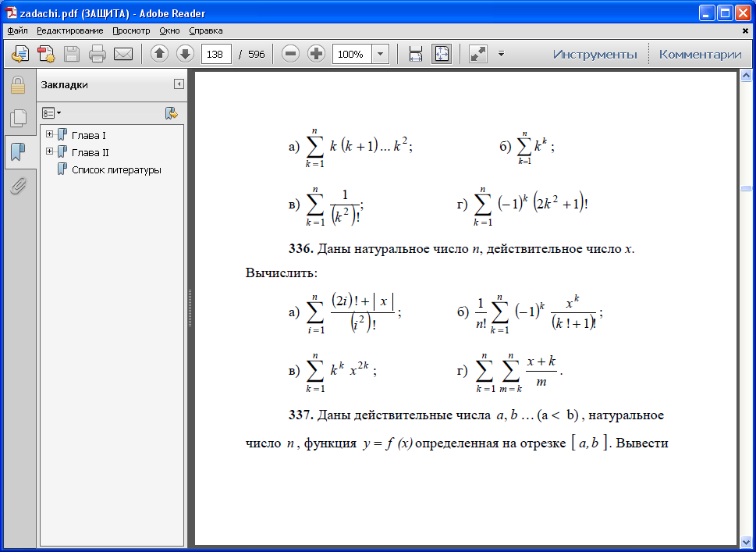Screen dimensions: 756x552
Task: Open the Файл menu
Action: tap(17, 30)
